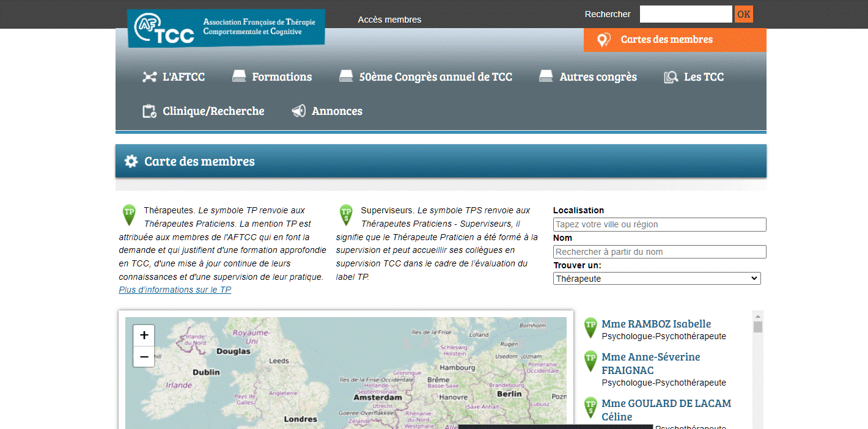Click Dublin on the map
Screen dimensions: 868x429
click(206, 372)
